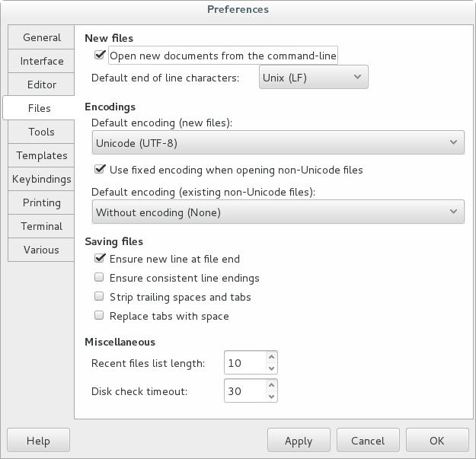
Task: Open the 'Without encoding (None)' dropdown
Action: pyautogui.click(x=278, y=212)
